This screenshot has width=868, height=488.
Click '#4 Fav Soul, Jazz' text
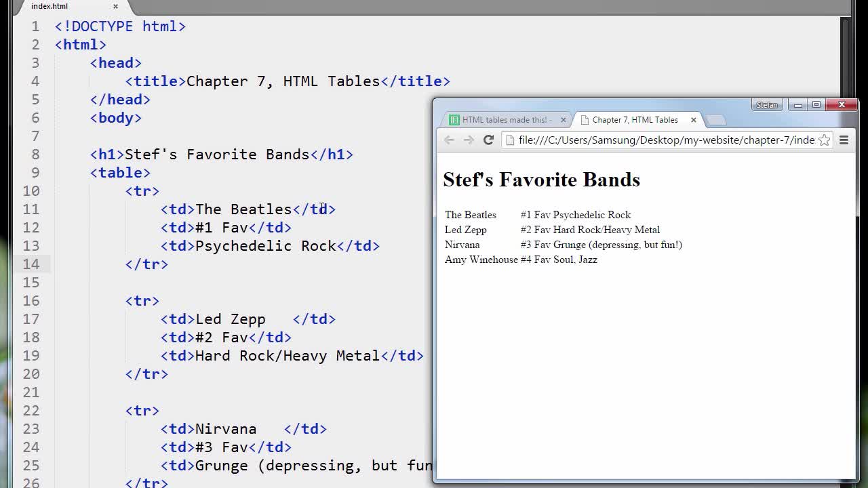tap(559, 260)
